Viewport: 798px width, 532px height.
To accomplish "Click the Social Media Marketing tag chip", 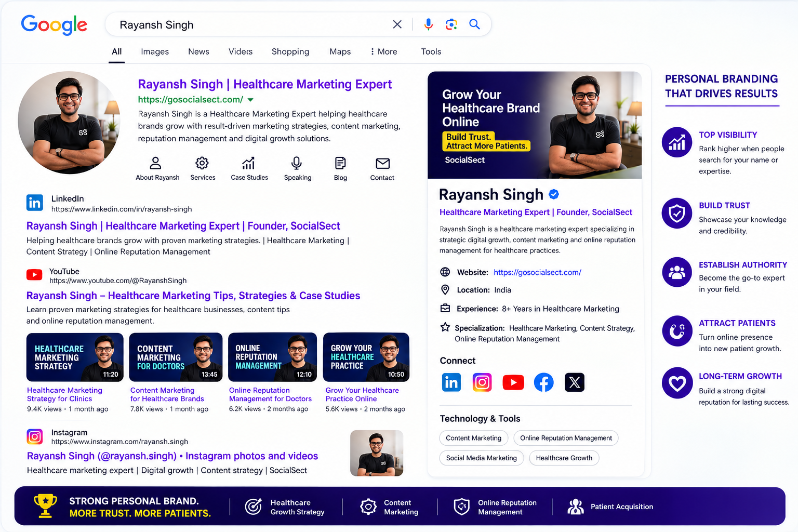I will coord(482,458).
